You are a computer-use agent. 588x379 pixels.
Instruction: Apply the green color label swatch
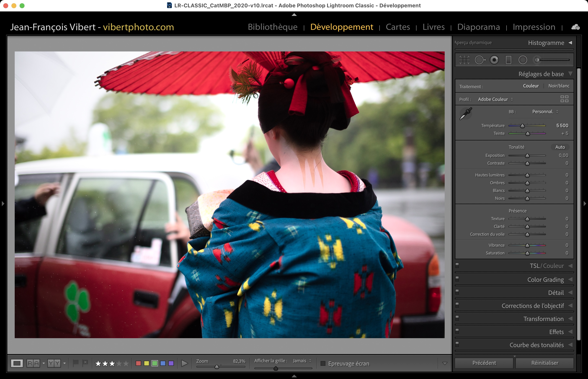[x=155, y=363]
